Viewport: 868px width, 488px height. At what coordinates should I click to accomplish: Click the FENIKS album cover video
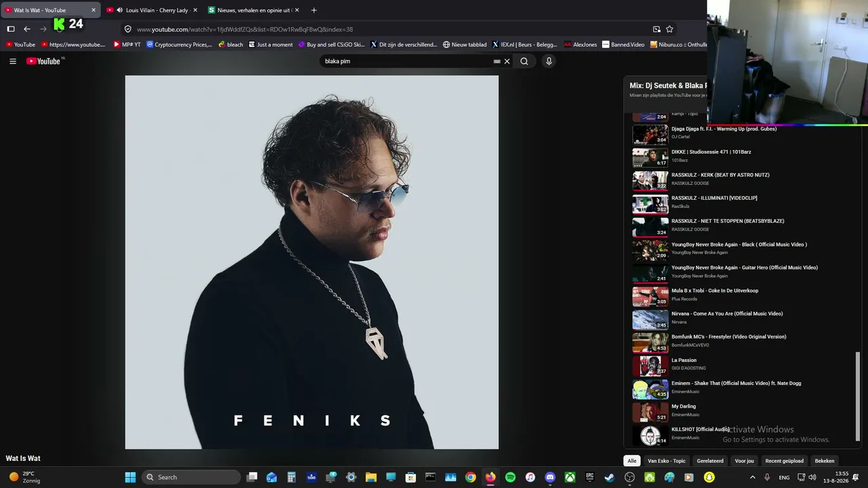tap(312, 262)
